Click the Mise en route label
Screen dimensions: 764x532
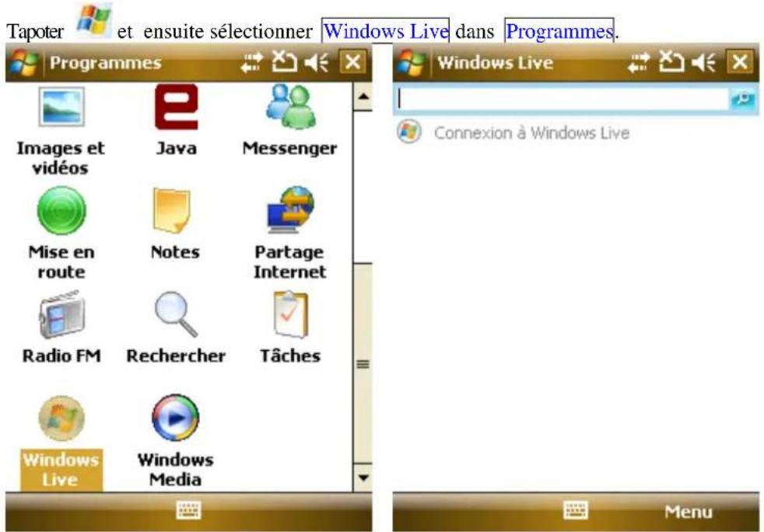[x=61, y=262]
